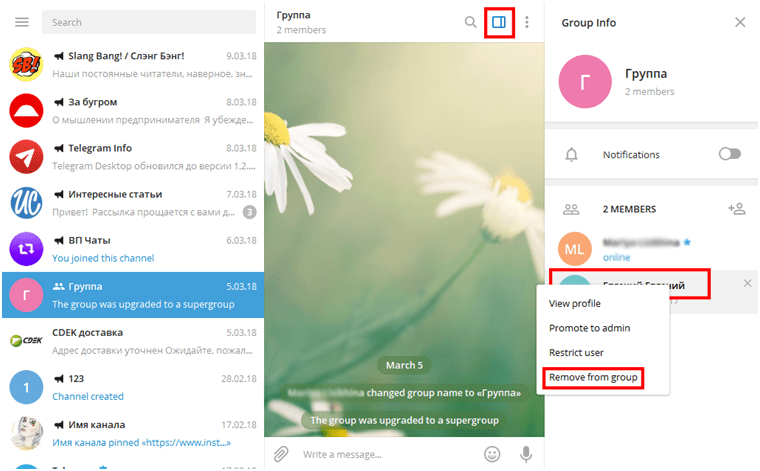Start voice recording with microphone icon
The image size is (760, 471).
(526, 454)
